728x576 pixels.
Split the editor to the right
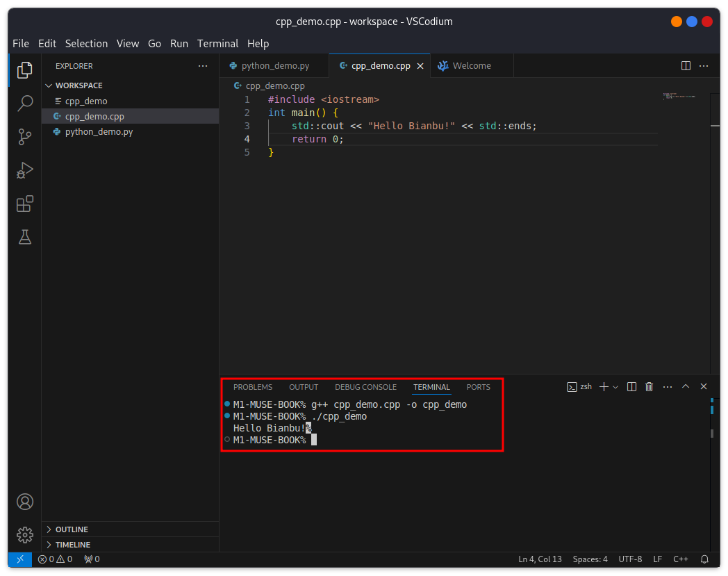click(686, 66)
